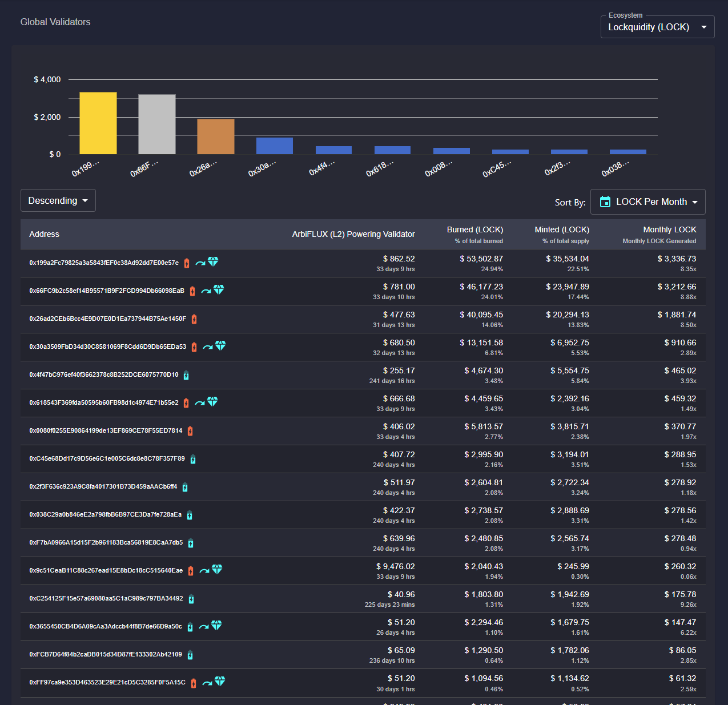Click the redirect arrow icon beside 0x30a3509F
Screen dimensions: 728x705
pos(208,347)
